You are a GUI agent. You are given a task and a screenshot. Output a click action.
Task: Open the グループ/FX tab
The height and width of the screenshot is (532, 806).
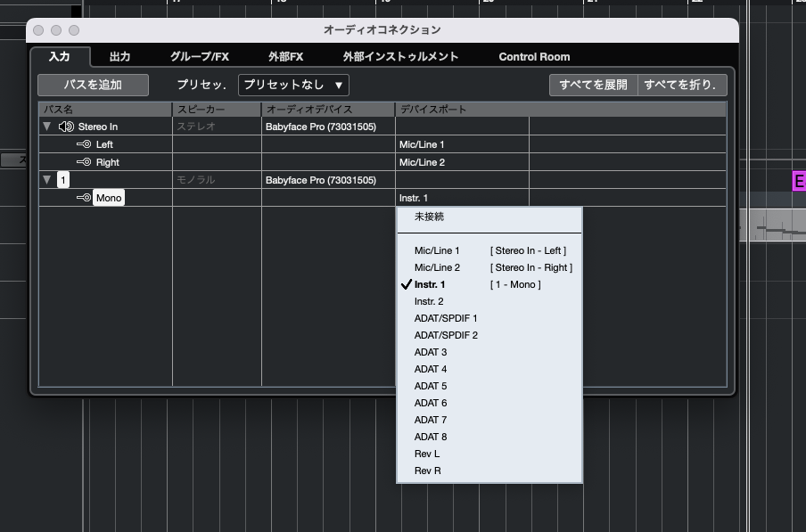[x=199, y=56]
